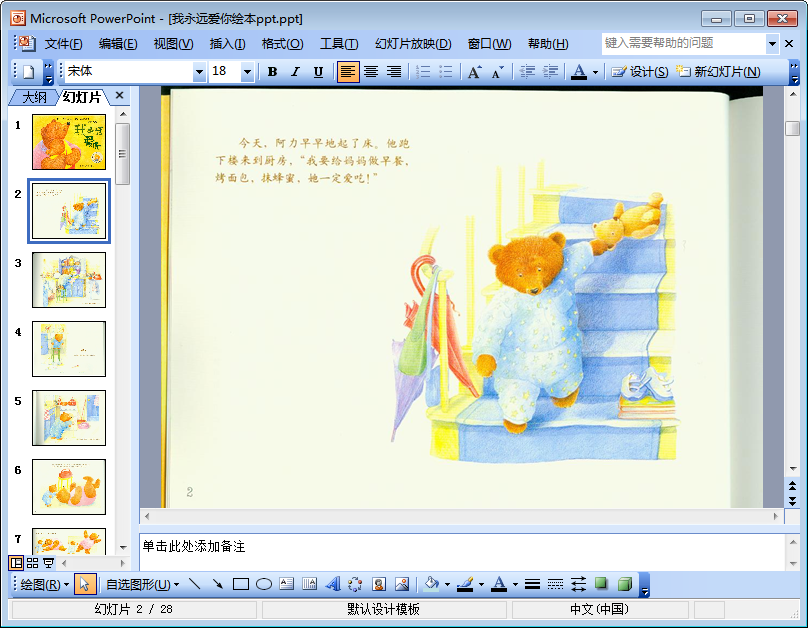Apply numbered list formatting
Image resolution: width=808 pixels, height=628 pixels.
423,72
